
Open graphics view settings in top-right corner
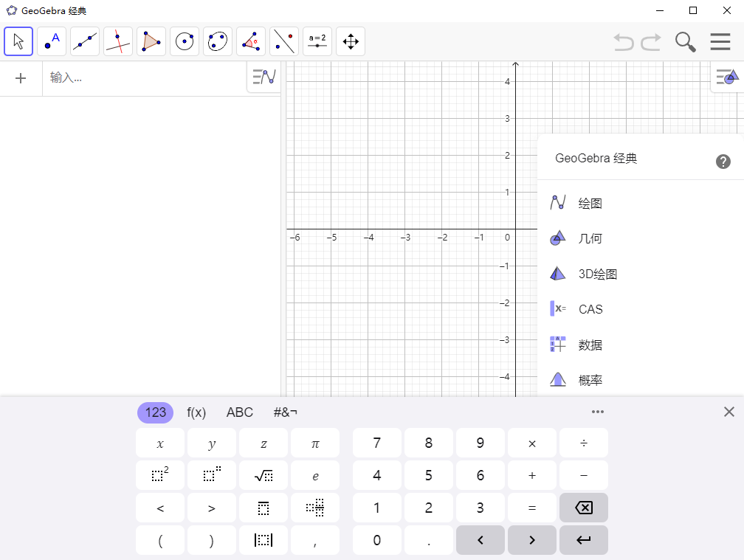pyautogui.click(x=726, y=77)
